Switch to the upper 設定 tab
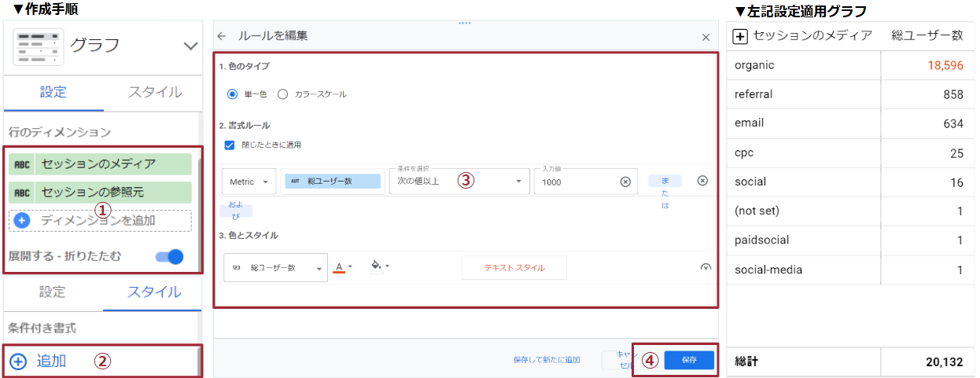The width and height of the screenshot is (980, 378). click(x=53, y=92)
